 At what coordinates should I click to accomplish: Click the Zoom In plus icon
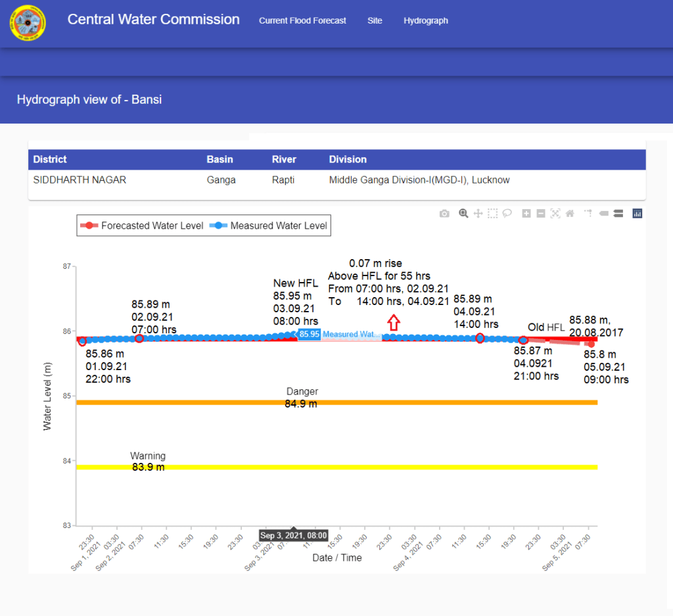[x=526, y=214]
